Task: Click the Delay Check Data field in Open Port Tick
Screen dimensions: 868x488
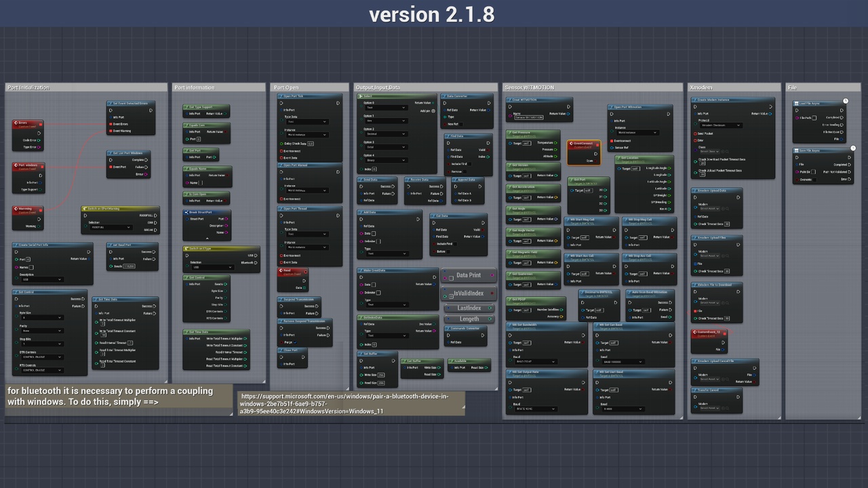Action: (311, 144)
